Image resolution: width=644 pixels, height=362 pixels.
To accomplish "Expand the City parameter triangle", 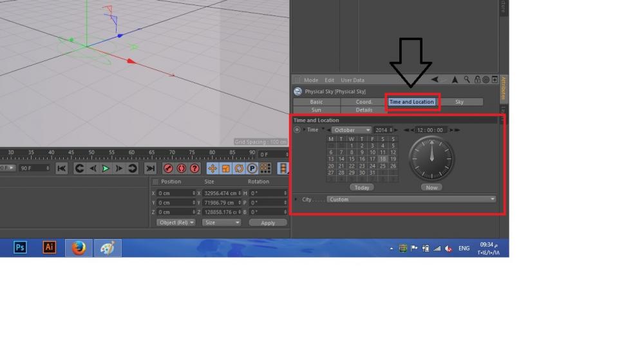I will click(x=296, y=199).
